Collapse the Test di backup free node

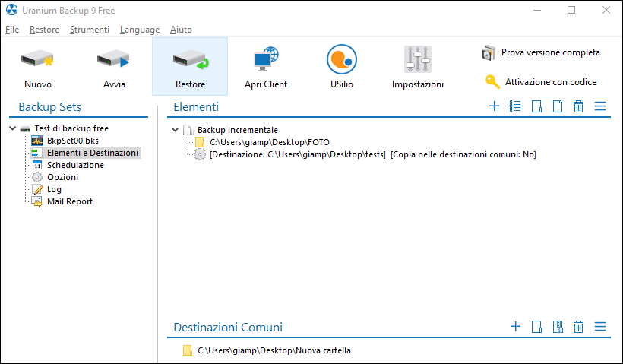click(13, 128)
